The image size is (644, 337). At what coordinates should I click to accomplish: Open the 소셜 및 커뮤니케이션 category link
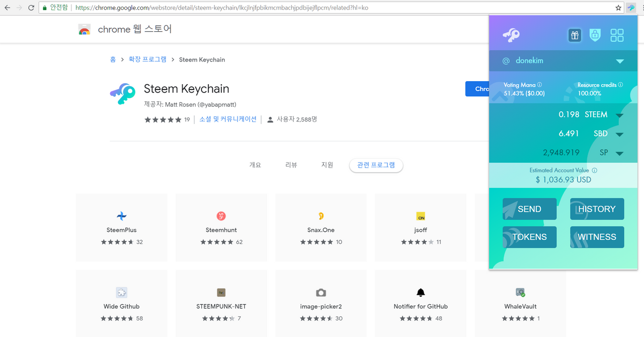tap(228, 119)
